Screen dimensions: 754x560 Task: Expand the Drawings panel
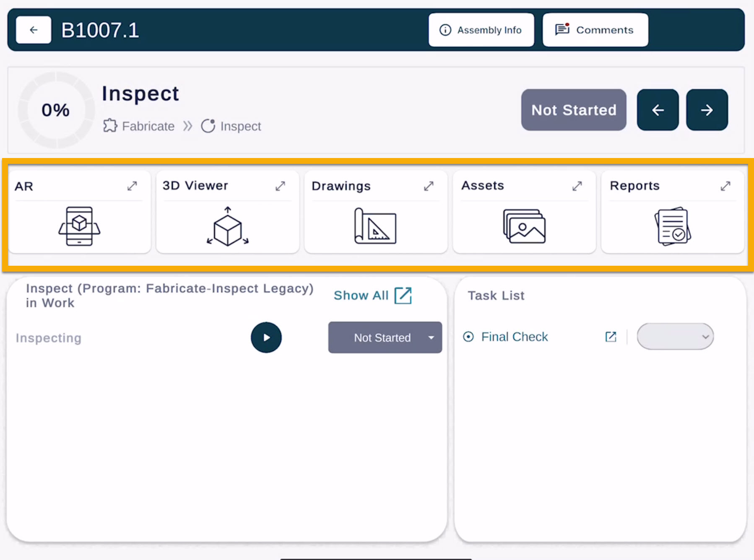click(x=428, y=186)
